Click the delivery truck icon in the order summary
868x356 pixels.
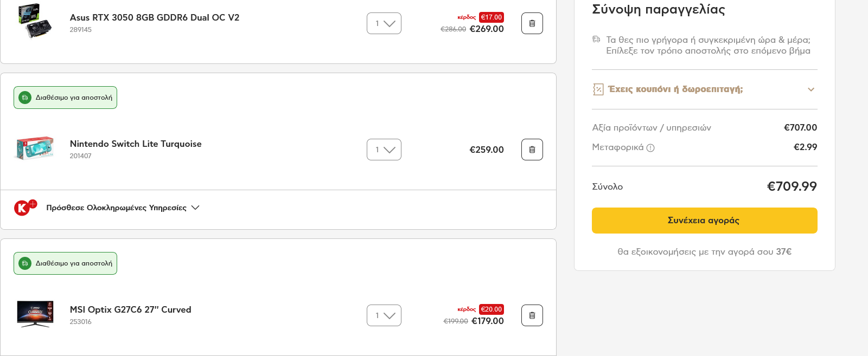tap(596, 40)
